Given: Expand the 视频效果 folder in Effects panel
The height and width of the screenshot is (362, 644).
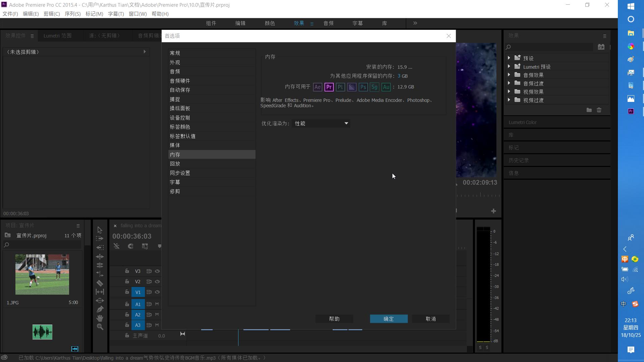Looking at the screenshot, I should (509, 92).
